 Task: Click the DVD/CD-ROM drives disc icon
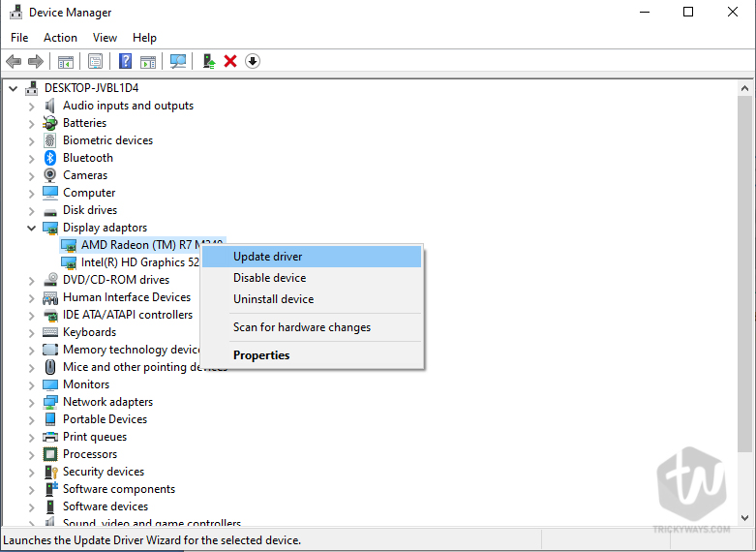[50, 279]
